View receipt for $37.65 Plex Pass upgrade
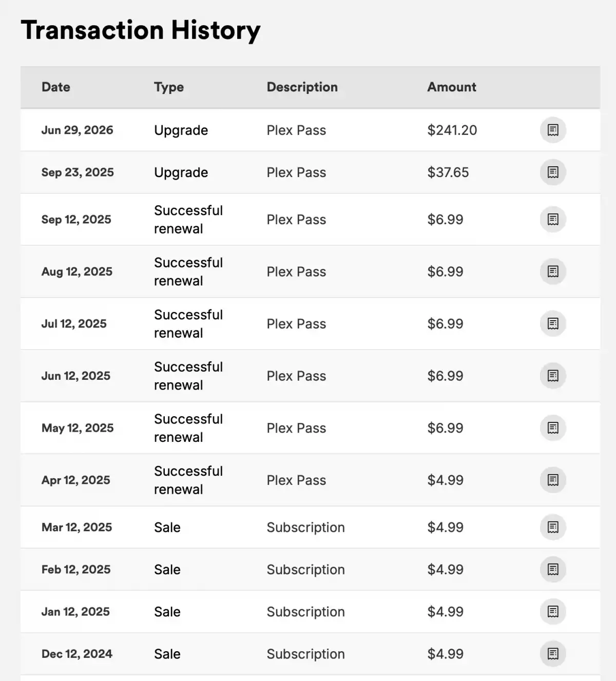The height and width of the screenshot is (681, 616). pyautogui.click(x=553, y=172)
